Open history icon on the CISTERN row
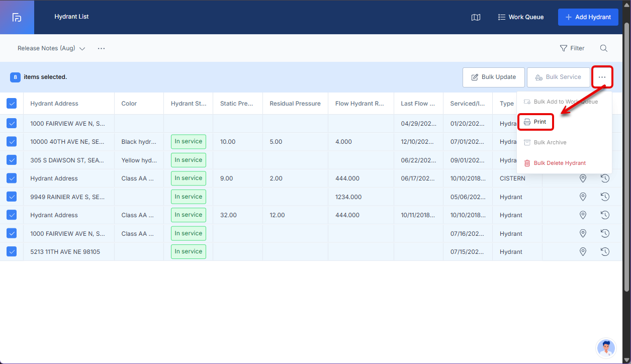The height and width of the screenshot is (364, 631). 605,178
